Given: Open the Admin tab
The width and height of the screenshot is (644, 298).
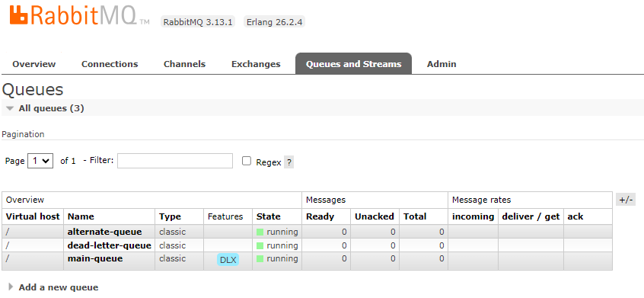Looking at the screenshot, I should [442, 64].
